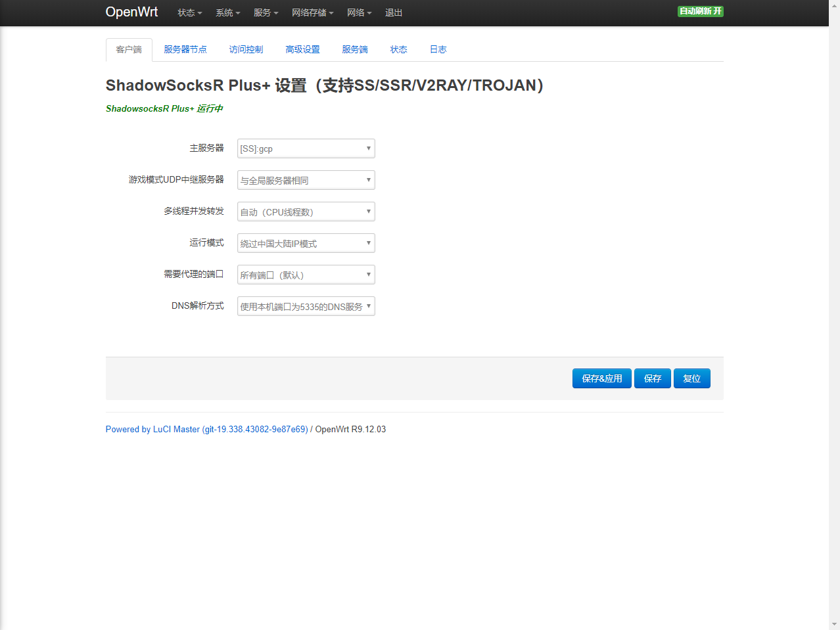Click the ShadowsocksR Plus+ 运行中 status text

pyautogui.click(x=164, y=108)
